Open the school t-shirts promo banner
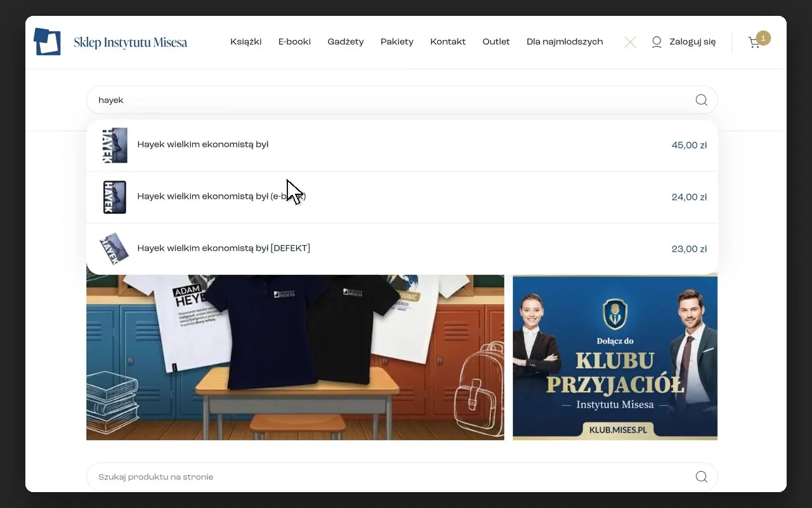Image resolution: width=812 pixels, height=508 pixels. 295,357
